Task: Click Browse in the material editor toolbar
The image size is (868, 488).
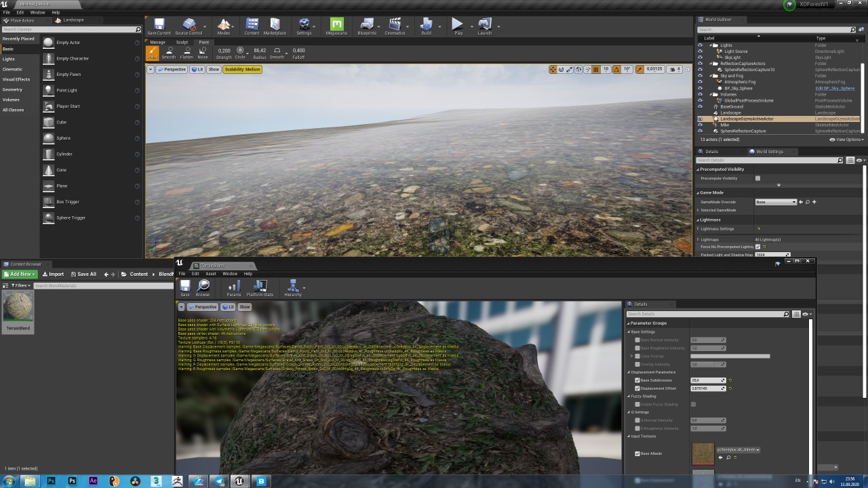Action: tap(203, 288)
